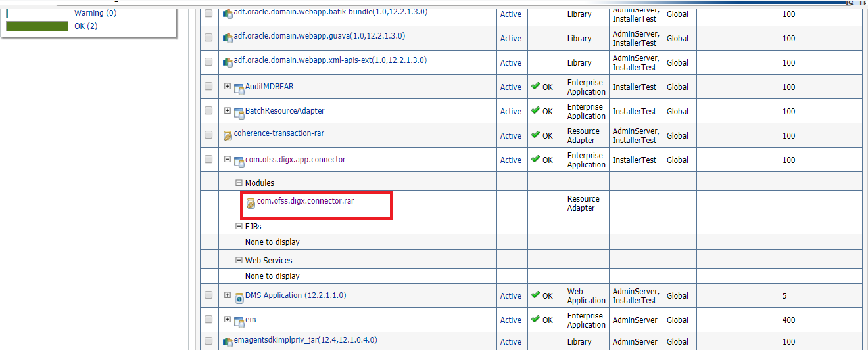This screenshot has height=350, width=868.
Task: Expand the DMS Application node
Action: coord(228,295)
